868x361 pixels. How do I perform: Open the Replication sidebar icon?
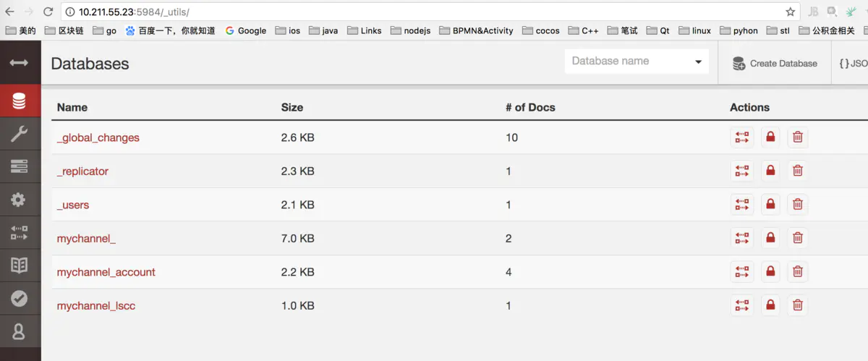click(x=20, y=233)
